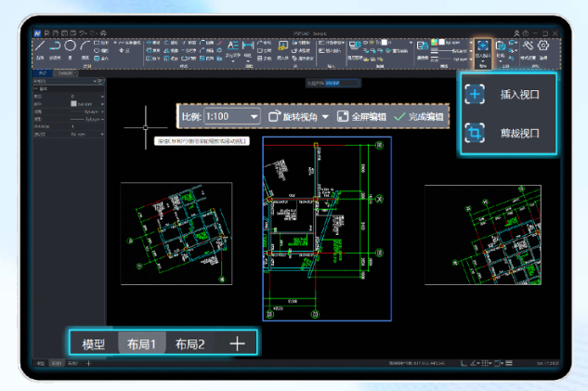Click the Polyline tool icon
The image size is (588, 391).
[x=55, y=45]
